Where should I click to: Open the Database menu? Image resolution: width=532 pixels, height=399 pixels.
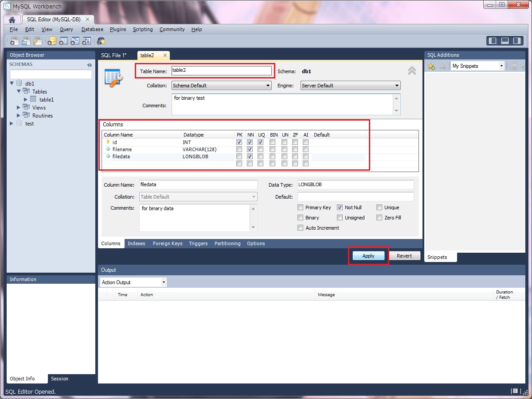click(92, 29)
